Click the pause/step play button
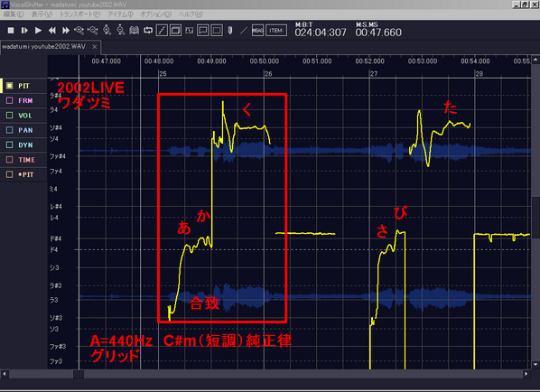The image size is (540, 392). coord(24,31)
